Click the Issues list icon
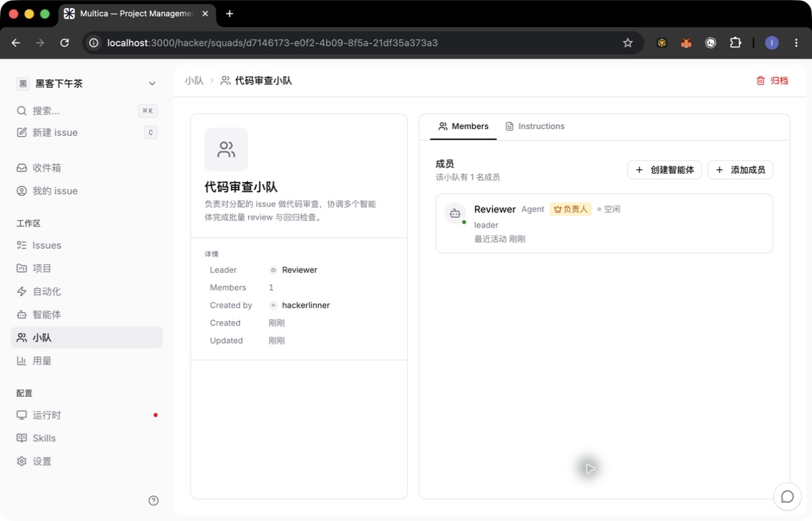This screenshot has height=521, width=812. pyautogui.click(x=21, y=245)
